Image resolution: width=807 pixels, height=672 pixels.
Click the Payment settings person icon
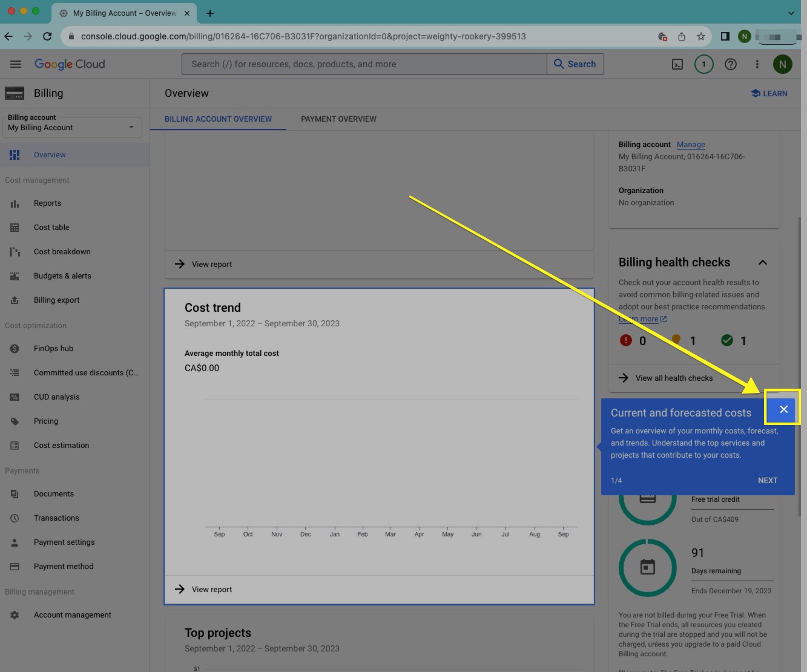coord(15,542)
